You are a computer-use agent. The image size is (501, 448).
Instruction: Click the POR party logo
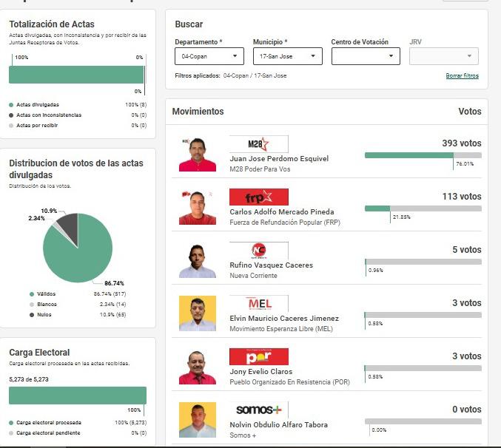pos(258,357)
